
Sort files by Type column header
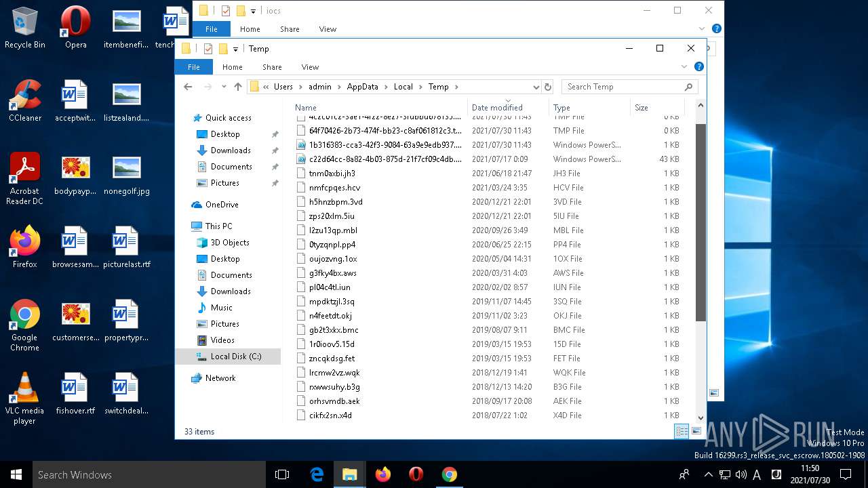coord(589,107)
